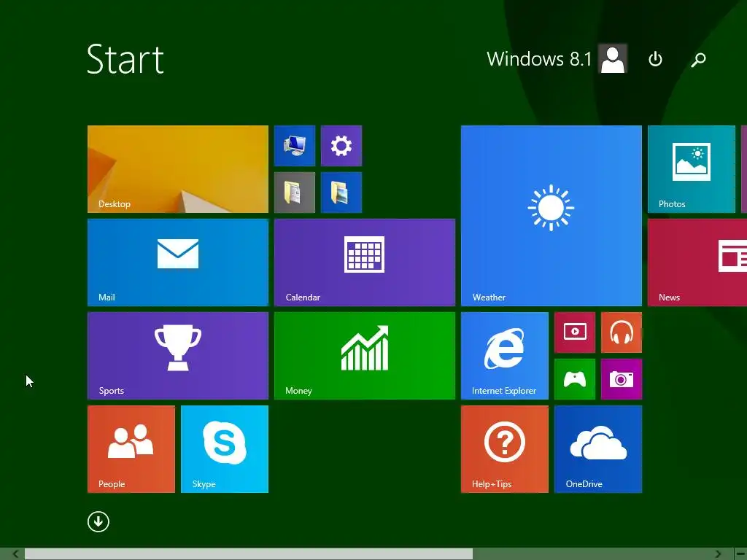Click the scrollbar right arrow
747x560 pixels.
tap(718, 554)
